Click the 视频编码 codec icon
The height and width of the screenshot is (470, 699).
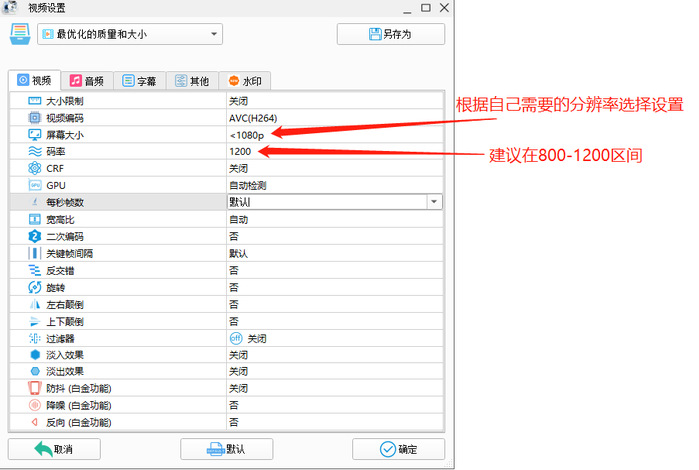pyautogui.click(x=34, y=118)
